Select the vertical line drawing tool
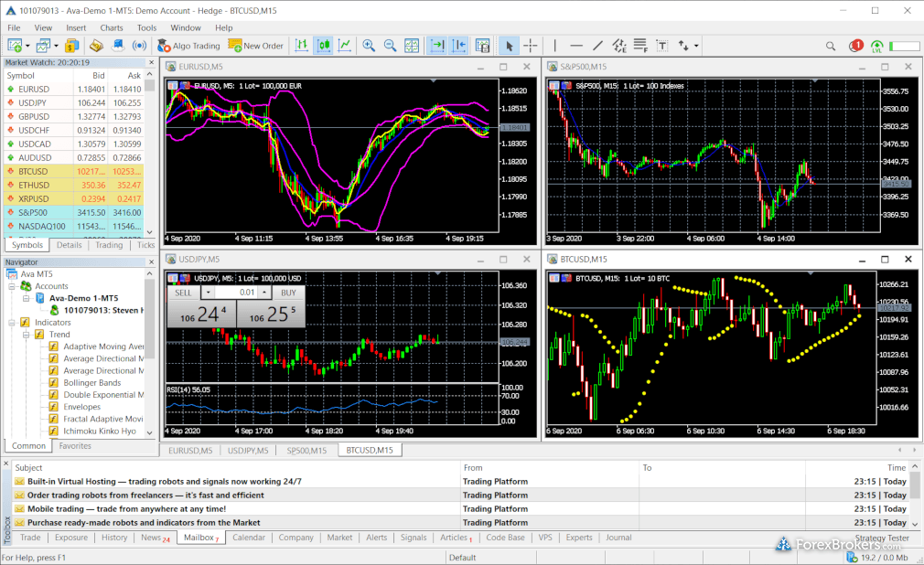 554,46
